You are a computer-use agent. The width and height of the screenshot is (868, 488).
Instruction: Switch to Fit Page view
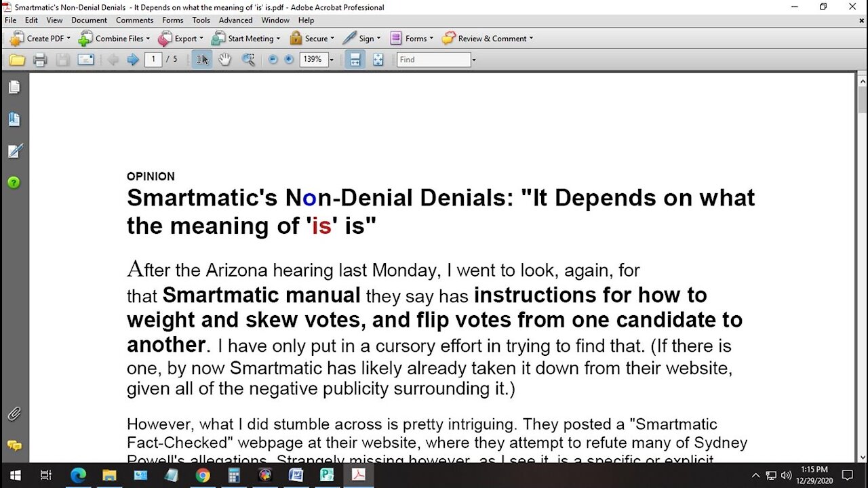pyautogui.click(x=378, y=60)
